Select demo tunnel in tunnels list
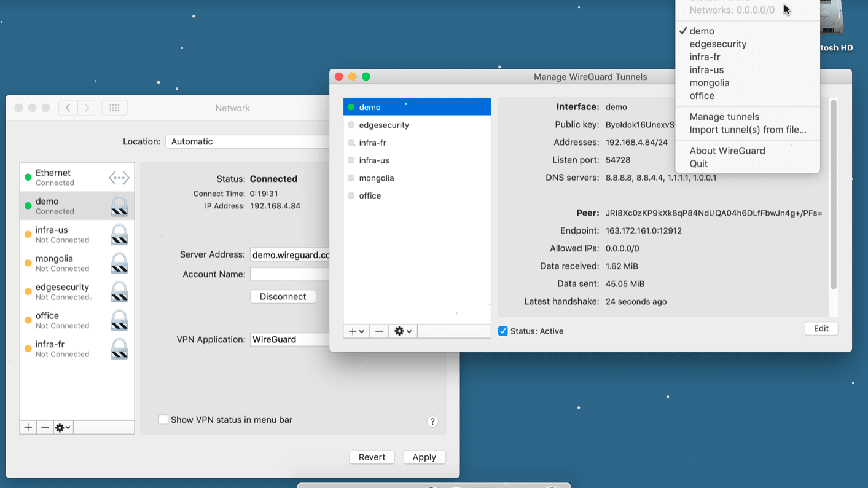868x488 pixels. [x=417, y=107]
